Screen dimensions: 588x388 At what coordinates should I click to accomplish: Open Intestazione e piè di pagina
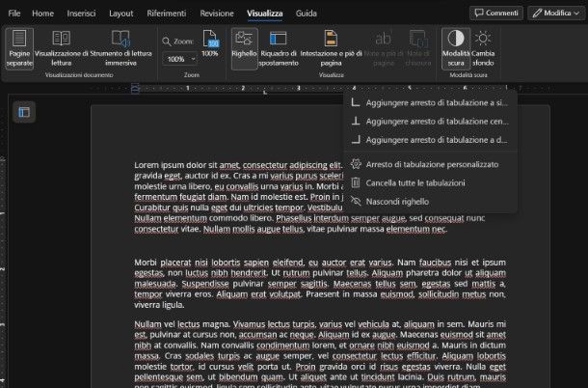(332, 49)
